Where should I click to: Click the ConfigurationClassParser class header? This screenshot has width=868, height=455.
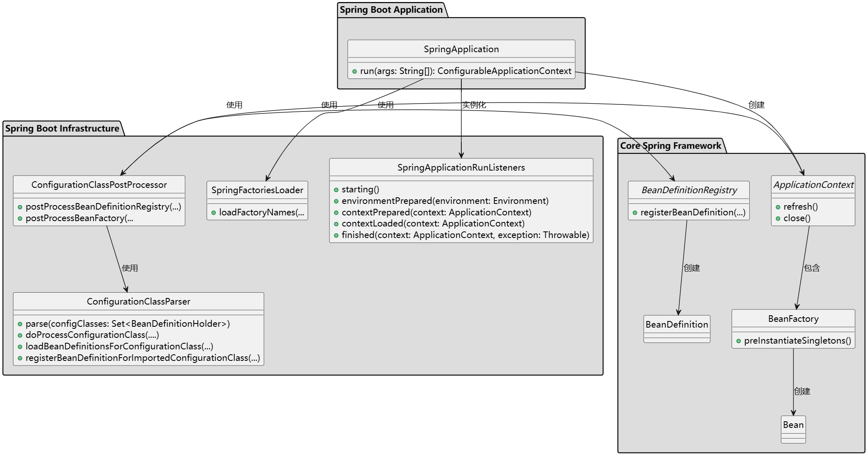138,302
